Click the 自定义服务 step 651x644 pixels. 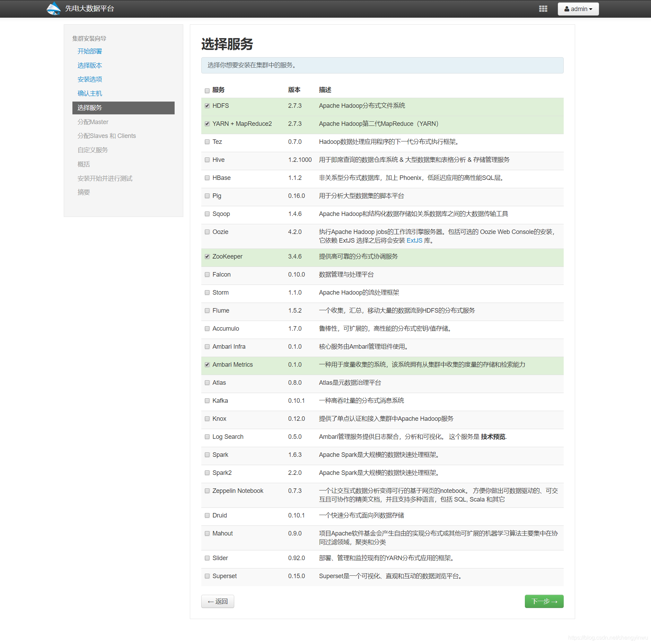point(93,150)
